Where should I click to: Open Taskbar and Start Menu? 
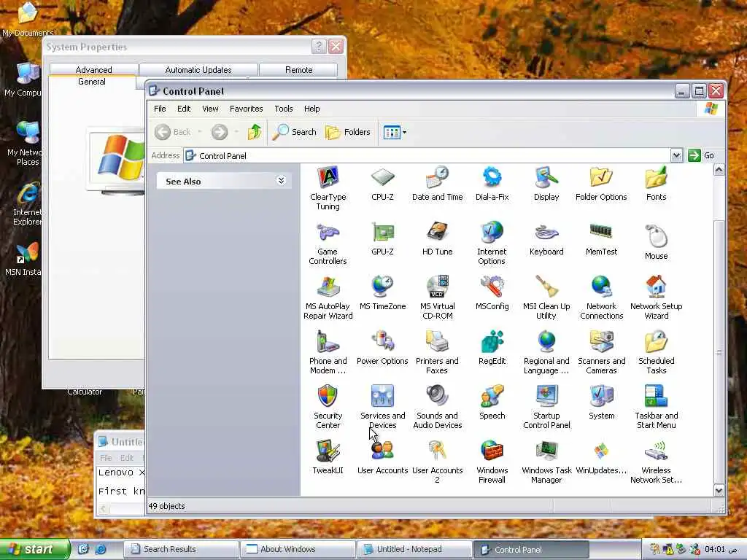(656, 407)
